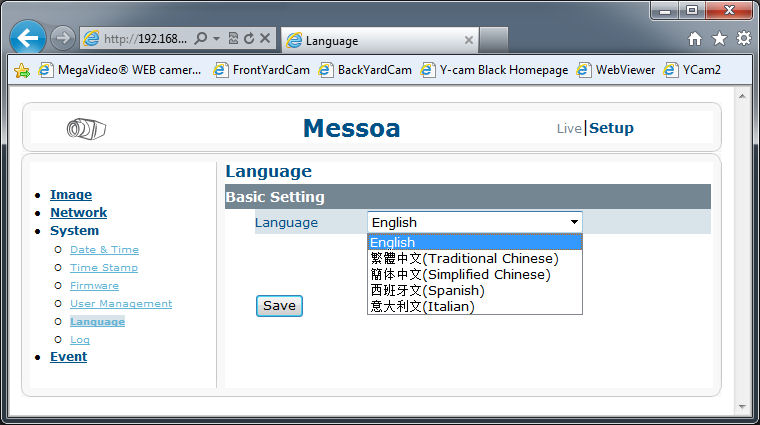Viewport: 760px width, 425px height.
Task: Open the Network settings menu
Action: [79, 213]
